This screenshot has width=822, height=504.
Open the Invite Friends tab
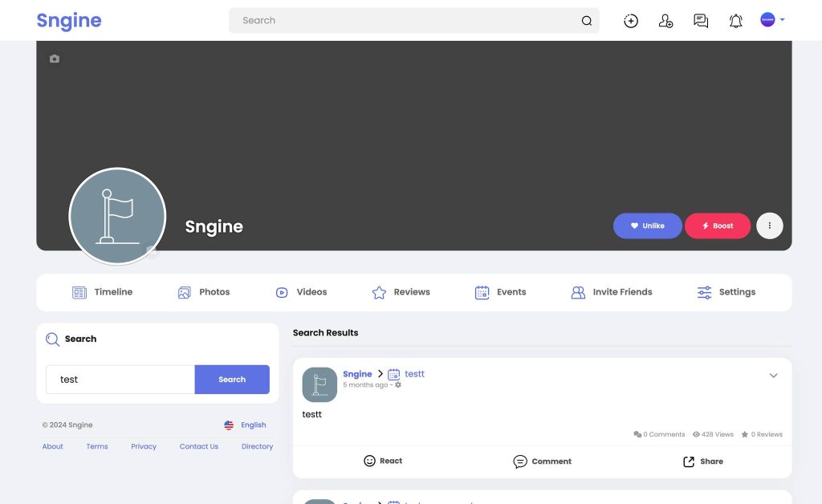[x=612, y=292]
